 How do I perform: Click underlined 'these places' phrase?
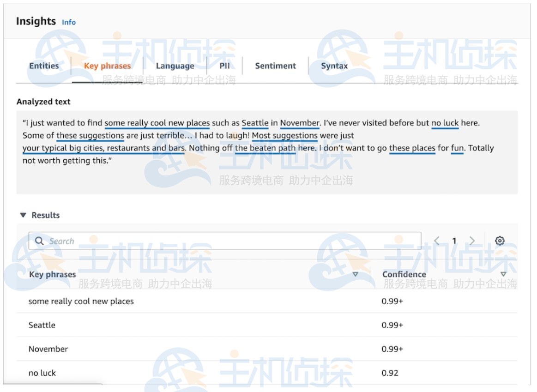click(412, 148)
